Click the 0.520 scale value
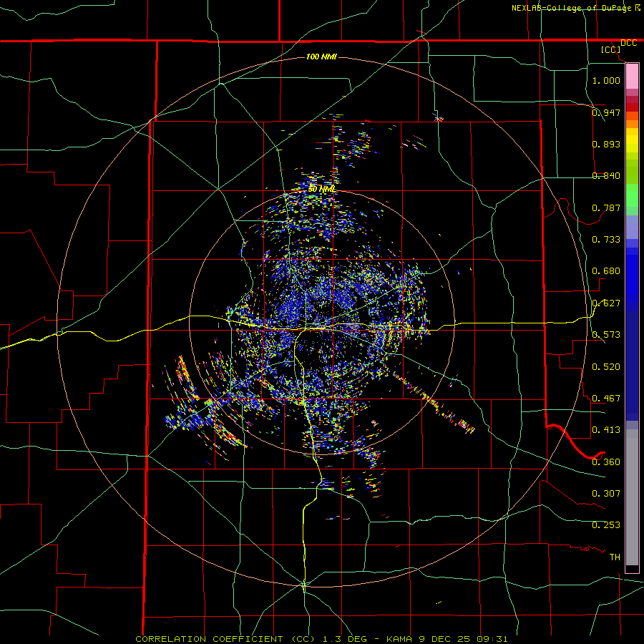The width and height of the screenshot is (644, 644). pyautogui.click(x=606, y=367)
